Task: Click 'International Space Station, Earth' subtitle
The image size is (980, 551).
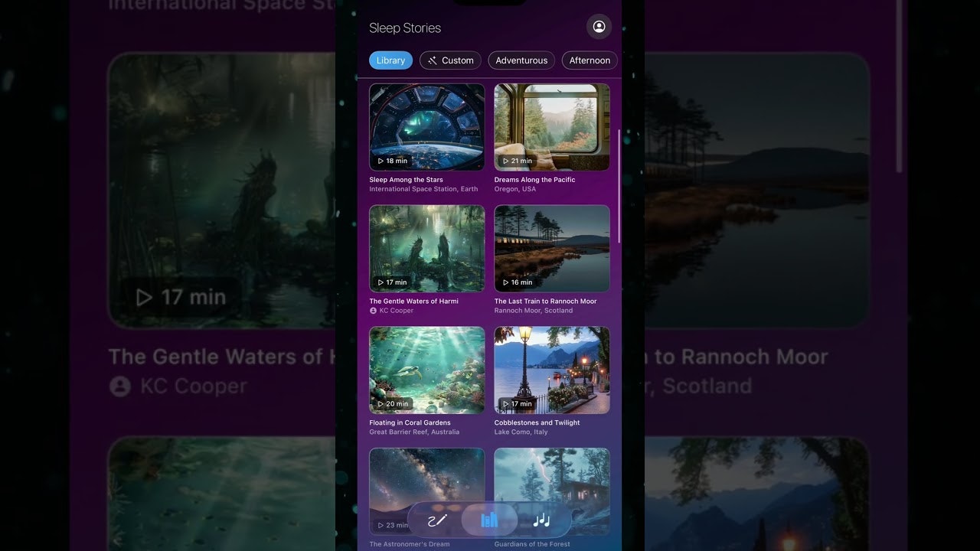Action: 423,189
